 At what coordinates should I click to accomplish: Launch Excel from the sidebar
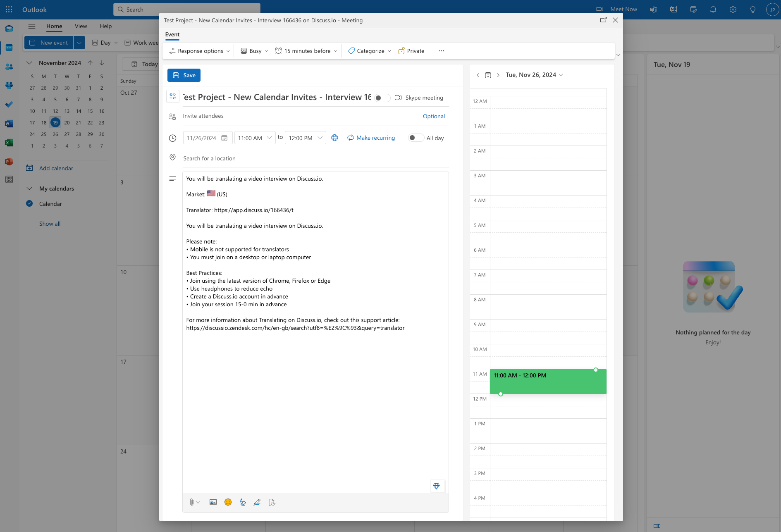point(9,143)
